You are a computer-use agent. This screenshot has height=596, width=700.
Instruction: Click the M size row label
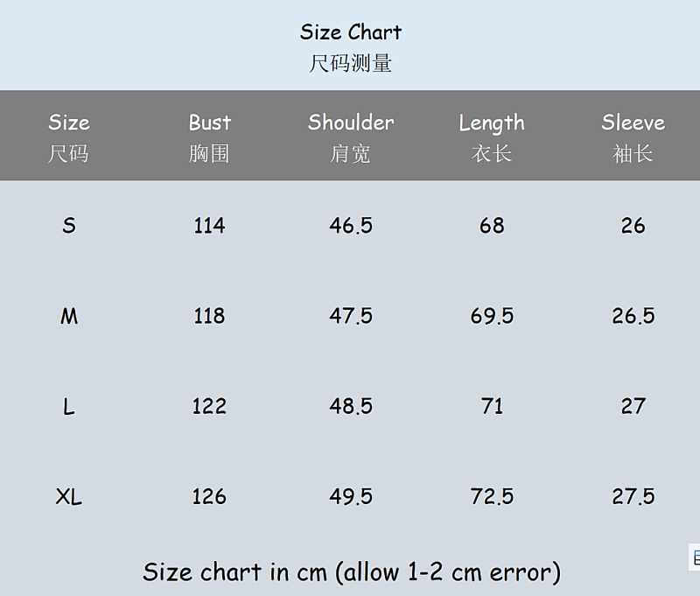(69, 316)
